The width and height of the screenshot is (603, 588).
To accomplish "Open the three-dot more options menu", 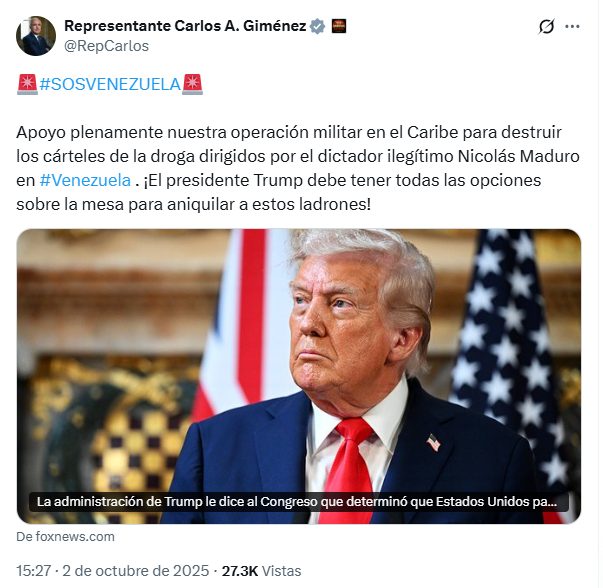I will point(572,27).
